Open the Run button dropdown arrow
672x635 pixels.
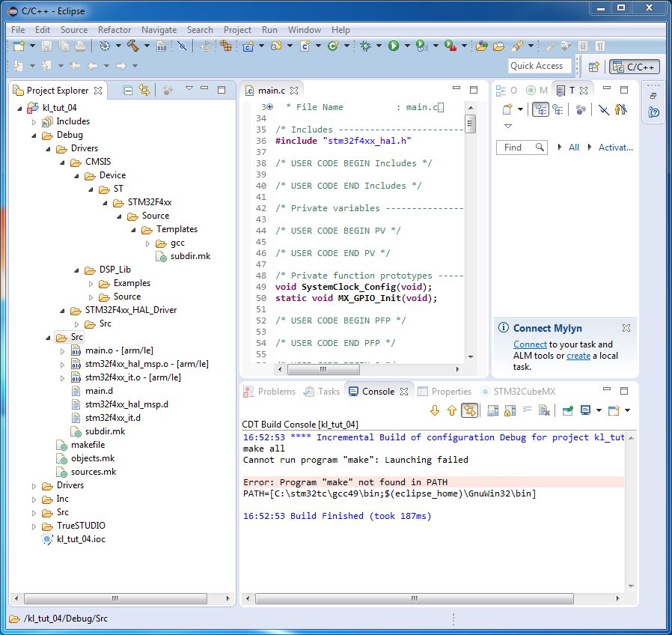click(x=407, y=46)
